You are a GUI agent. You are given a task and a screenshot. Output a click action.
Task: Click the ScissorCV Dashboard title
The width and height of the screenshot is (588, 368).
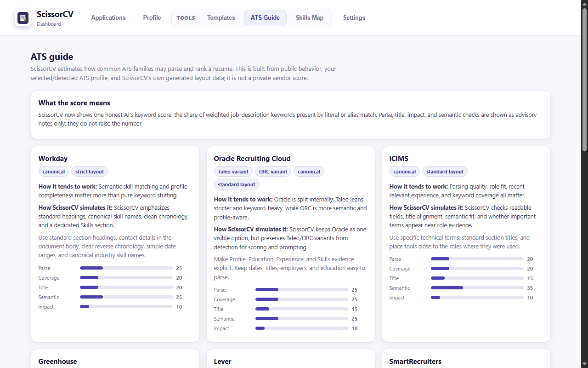[55, 18]
